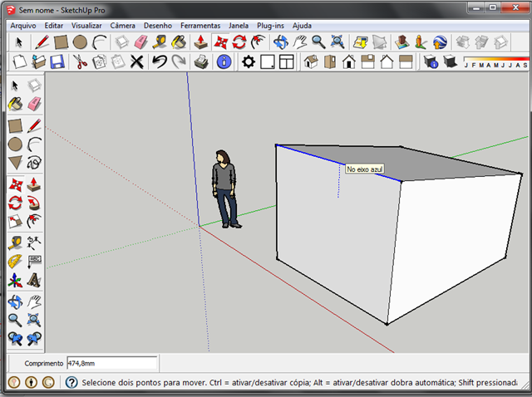532x397 pixels.
Task: Select the Polygon tool
Action: 15,163
